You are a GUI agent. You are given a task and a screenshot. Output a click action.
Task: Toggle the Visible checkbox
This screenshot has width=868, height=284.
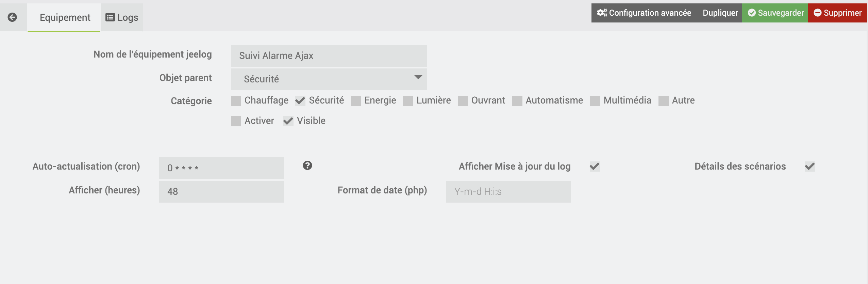click(288, 121)
